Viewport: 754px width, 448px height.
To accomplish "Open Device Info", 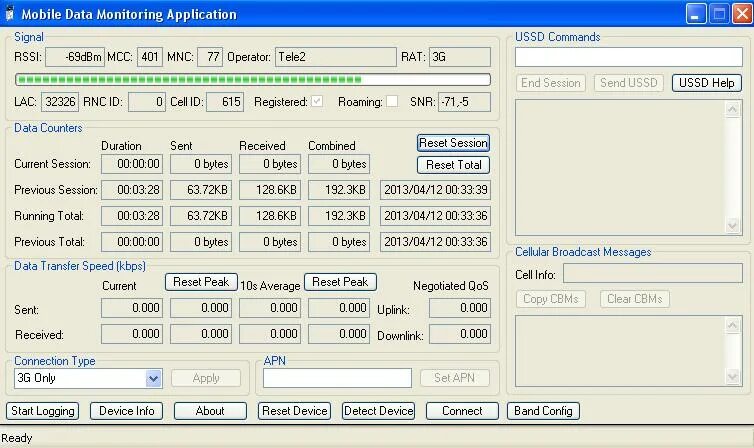I will pyautogui.click(x=126, y=411).
